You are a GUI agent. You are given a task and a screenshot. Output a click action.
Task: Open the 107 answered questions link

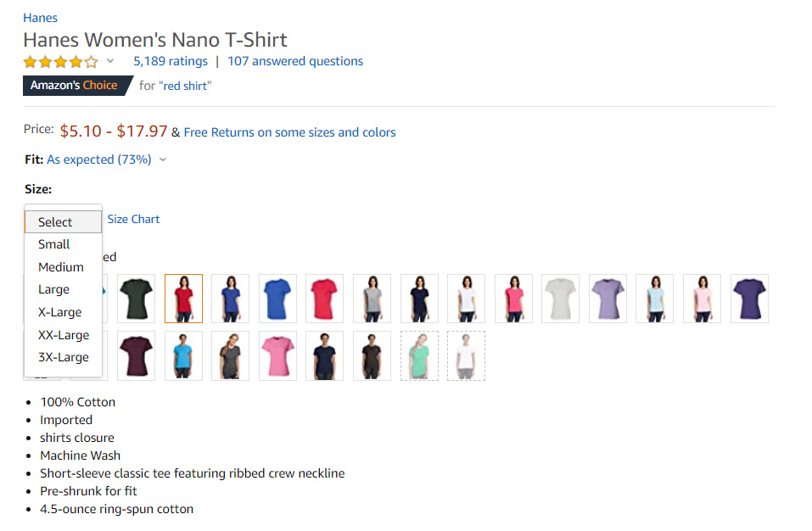(x=295, y=61)
